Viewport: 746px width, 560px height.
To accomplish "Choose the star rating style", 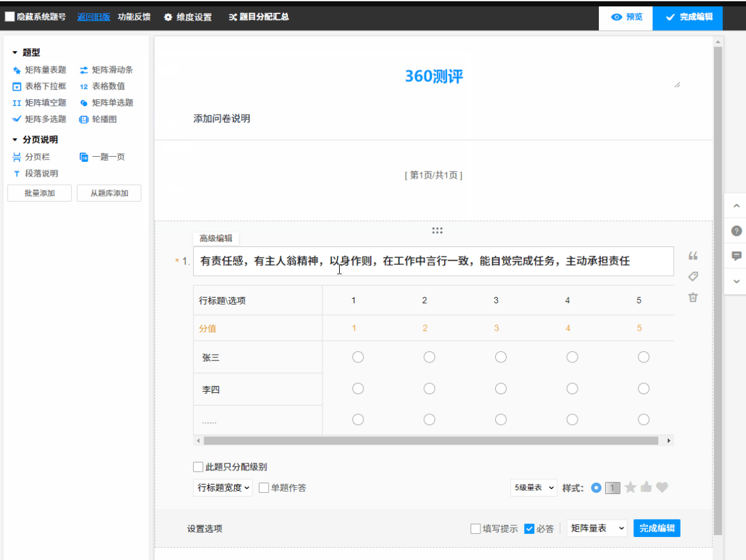I will tap(630, 487).
